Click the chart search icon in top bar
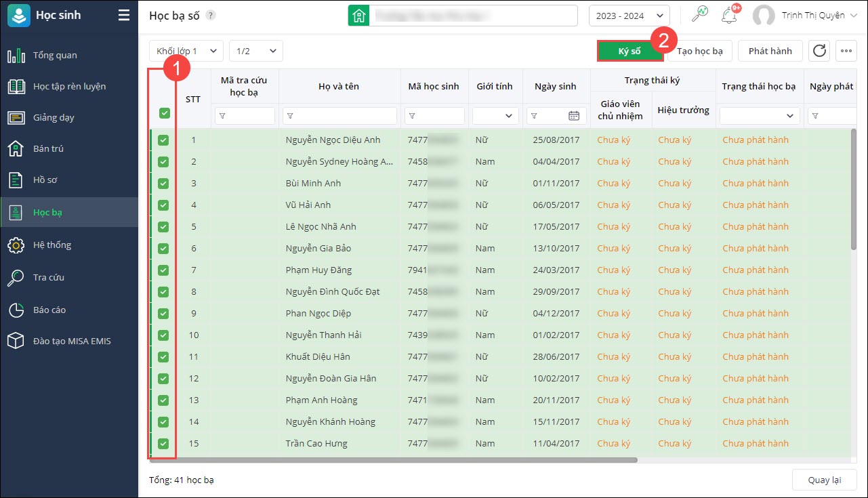 699,15
